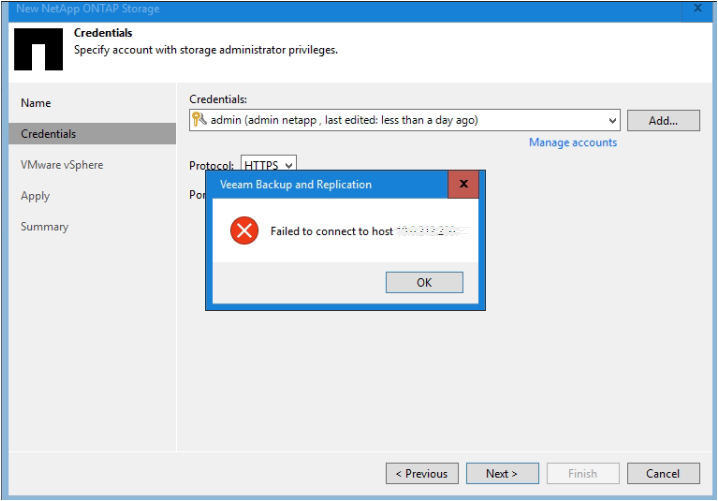Click the Next button
The height and width of the screenshot is (501, 718).
(502, 473)
